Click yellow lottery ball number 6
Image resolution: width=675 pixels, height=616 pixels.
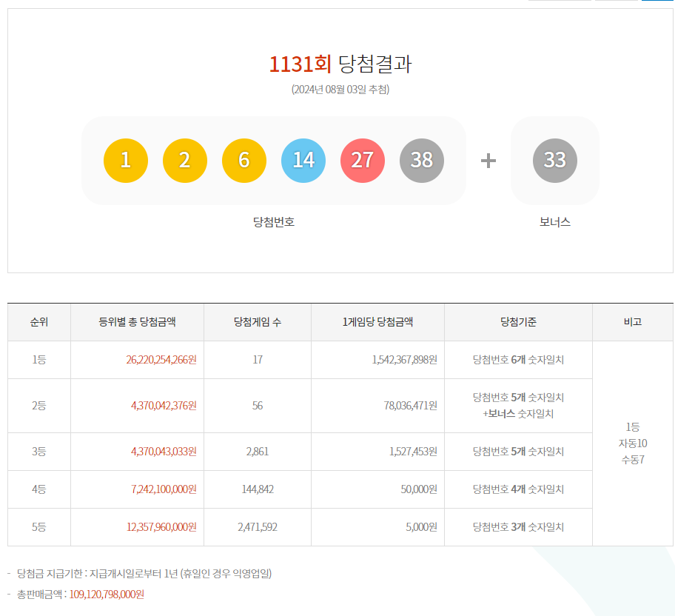pyautogui.click(x=244, y=161)
